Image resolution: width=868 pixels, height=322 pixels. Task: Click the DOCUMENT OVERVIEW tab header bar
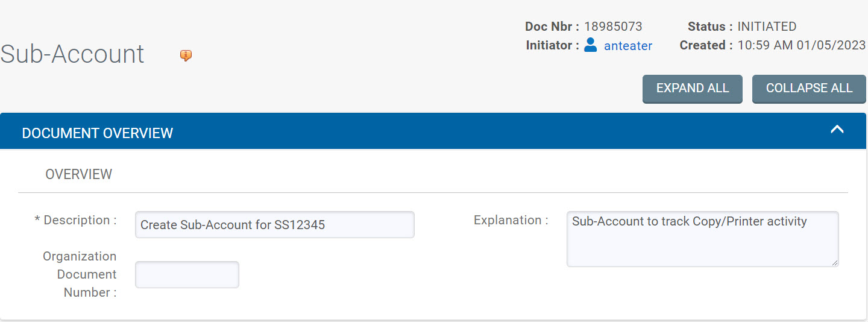[433, 131]
